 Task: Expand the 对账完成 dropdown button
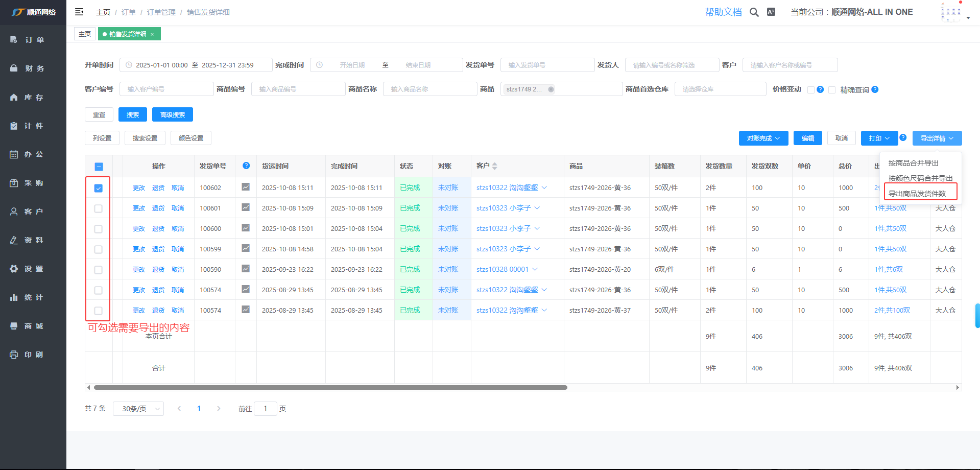[763, 138]
